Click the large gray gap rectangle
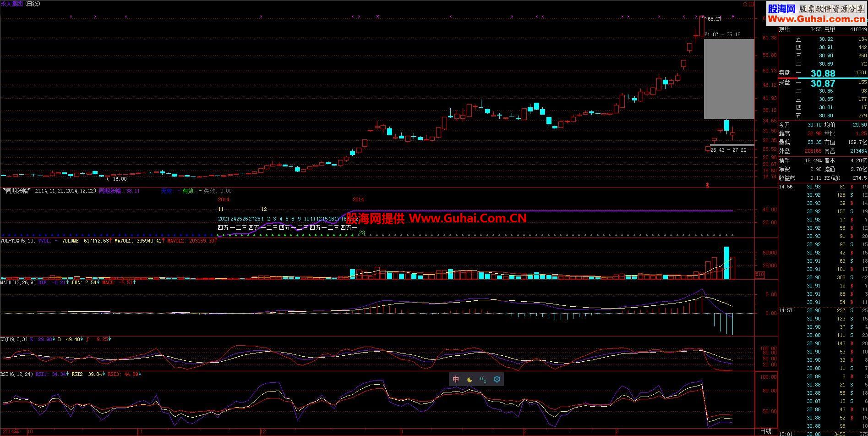This screenshot has width=868, height=436. pyautogui.click(x=729, y=79)
